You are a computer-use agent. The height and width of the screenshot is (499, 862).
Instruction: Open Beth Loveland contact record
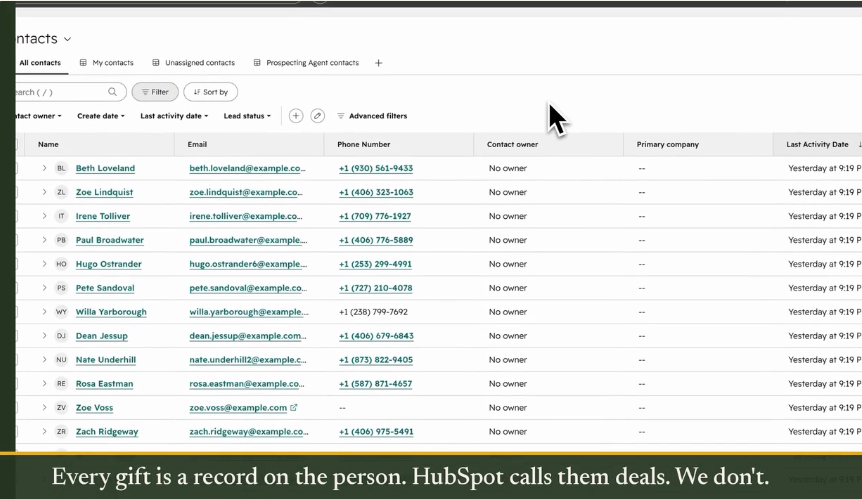click(x=105, y=168)
